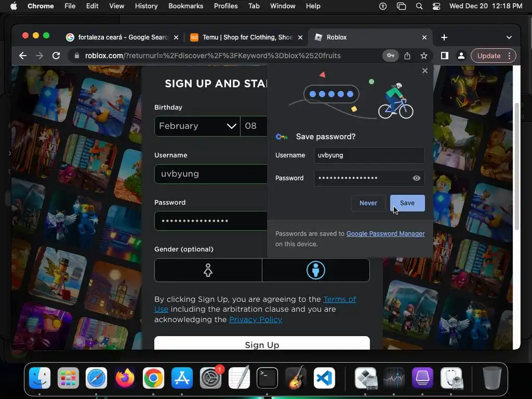Open Google Chrome from the Dock

tap(153, 378)
